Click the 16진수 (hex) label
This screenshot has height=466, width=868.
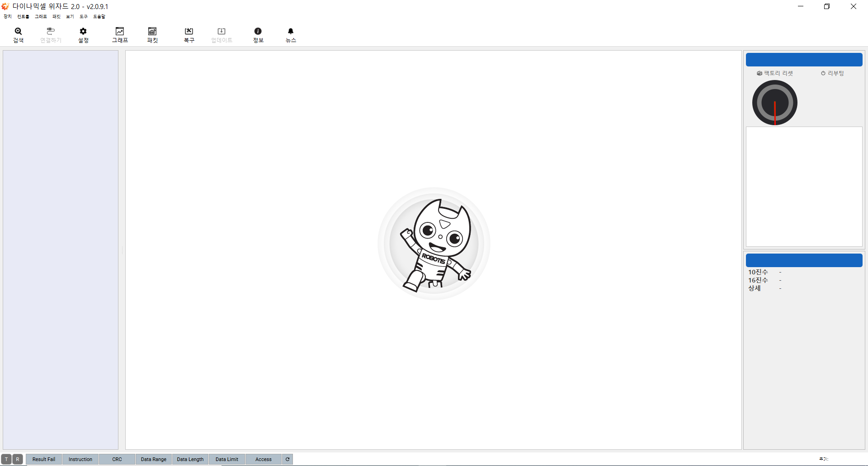click(x=758, y=280)
